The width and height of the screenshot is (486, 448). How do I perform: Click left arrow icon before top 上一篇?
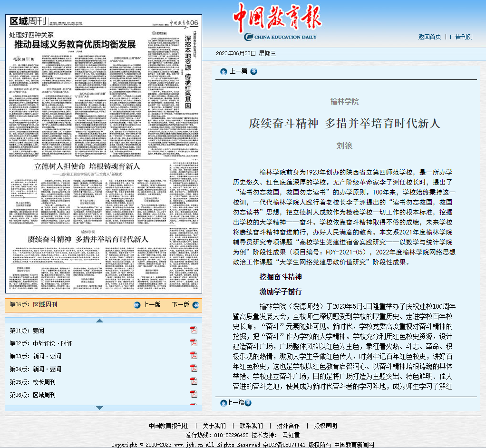click(224, 72)
